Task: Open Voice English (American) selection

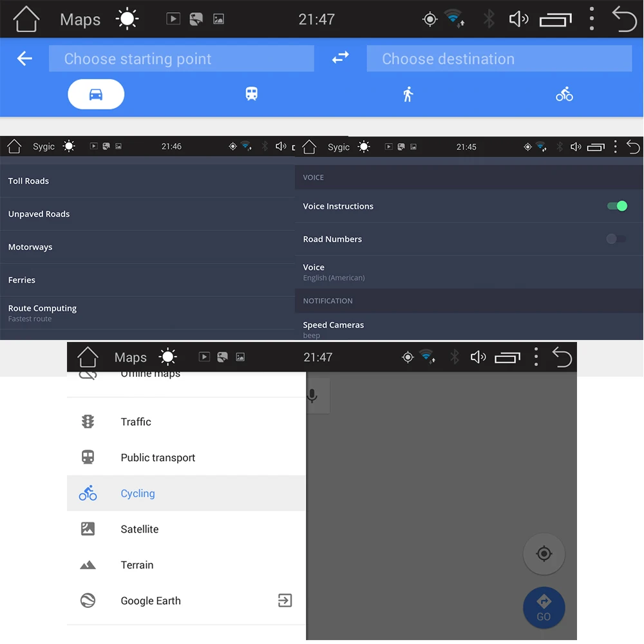Action: (469, 272)
